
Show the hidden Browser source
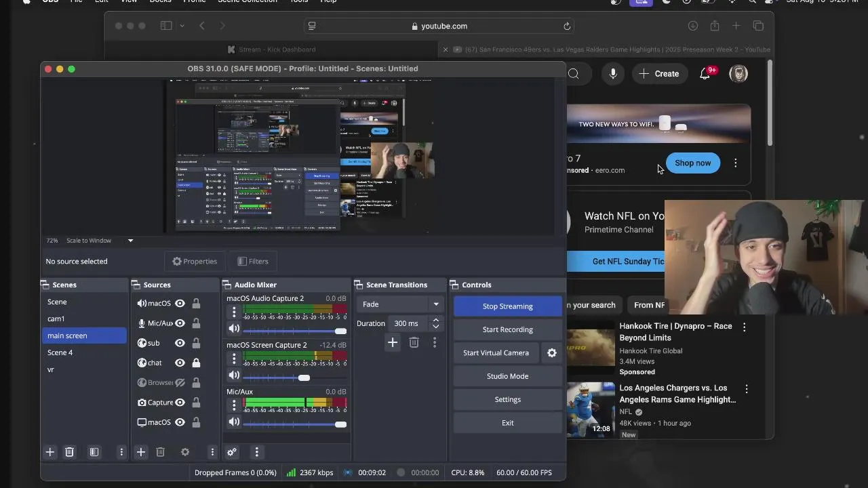[x=180, y=382]
